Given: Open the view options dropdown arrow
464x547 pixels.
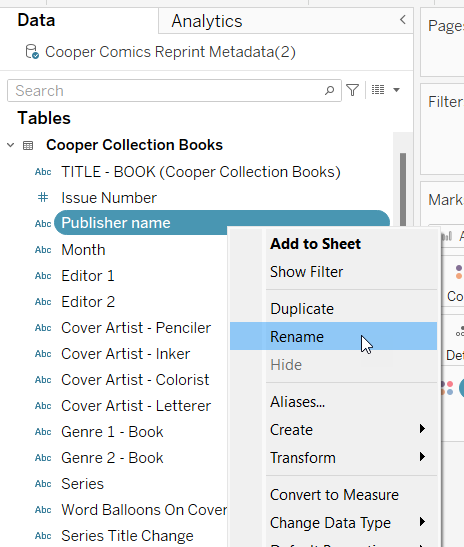Looking at the screenshot, I should click(396, 90).
